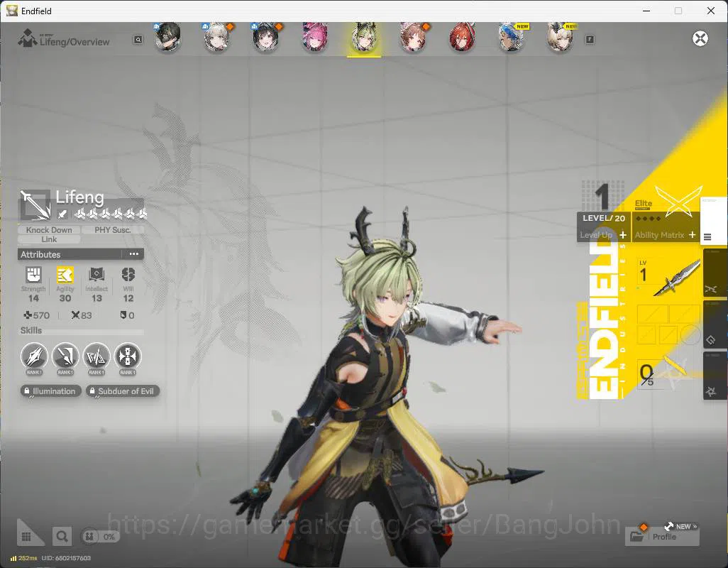Viewport: 728px width, 568px height.
Task: Expand Attributes details with the three dots
Action: (x=133, y=254)
